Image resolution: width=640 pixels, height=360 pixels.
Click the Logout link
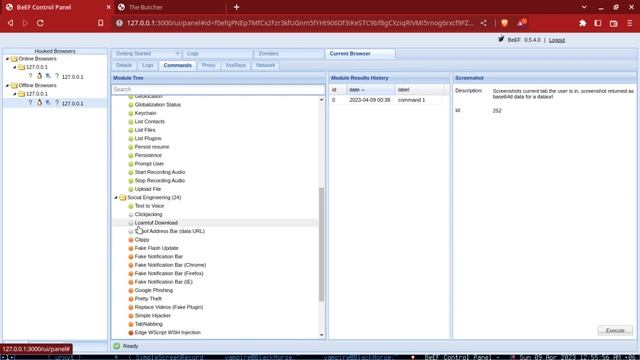(557, 40)
